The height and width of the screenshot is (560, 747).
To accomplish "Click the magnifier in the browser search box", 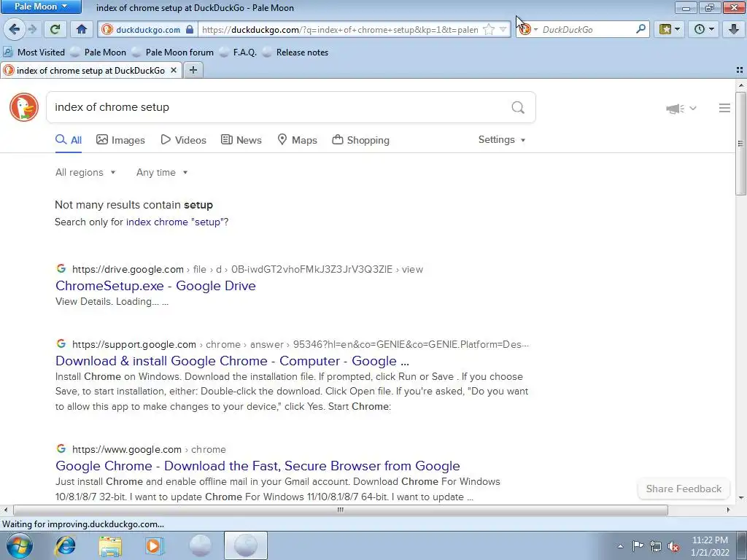I will coord(640,29).
